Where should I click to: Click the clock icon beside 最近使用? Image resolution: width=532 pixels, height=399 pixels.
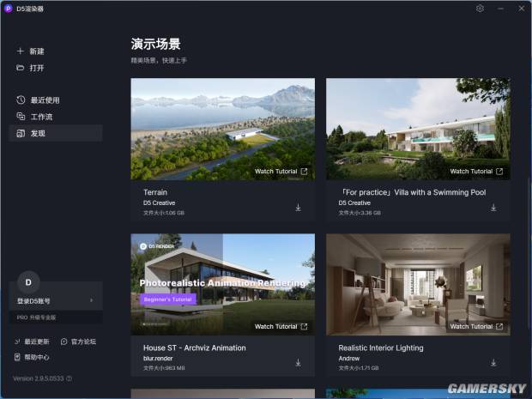[21, 100]
